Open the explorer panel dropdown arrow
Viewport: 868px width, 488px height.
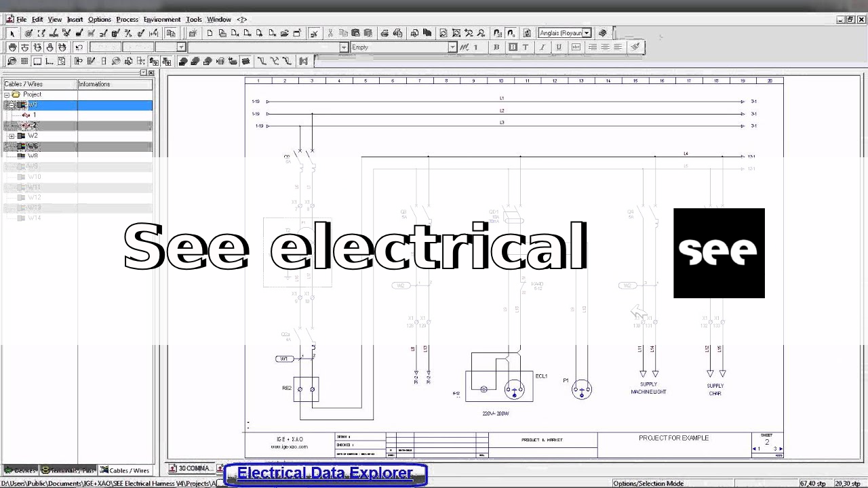(x=144, y=73)
